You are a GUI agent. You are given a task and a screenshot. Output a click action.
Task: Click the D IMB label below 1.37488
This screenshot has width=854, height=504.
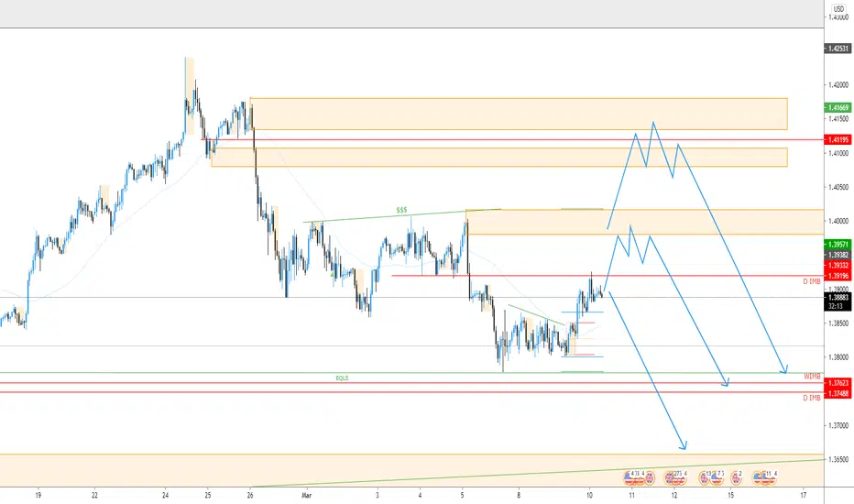(812, 399)
